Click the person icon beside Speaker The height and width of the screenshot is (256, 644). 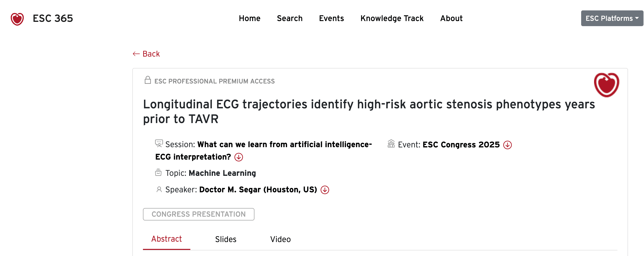[159, 189]
